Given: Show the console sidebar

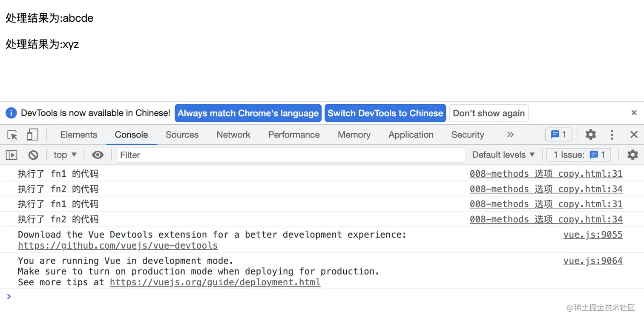Looking at the screenshot, I should click(x=11, y=155).
